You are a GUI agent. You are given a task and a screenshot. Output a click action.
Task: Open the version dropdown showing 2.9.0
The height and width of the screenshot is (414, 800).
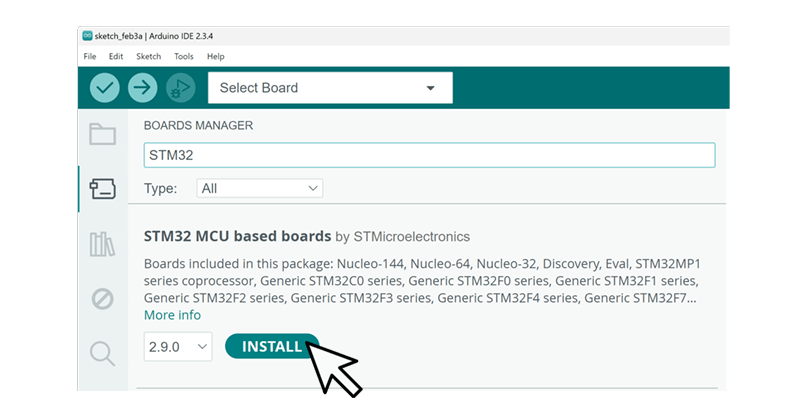(178, 347)
